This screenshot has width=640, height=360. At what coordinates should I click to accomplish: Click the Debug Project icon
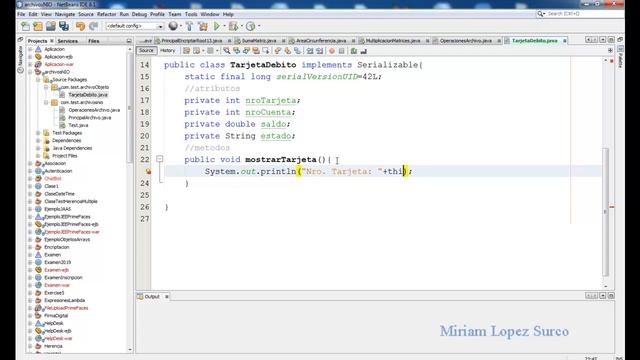coord(233,27)
